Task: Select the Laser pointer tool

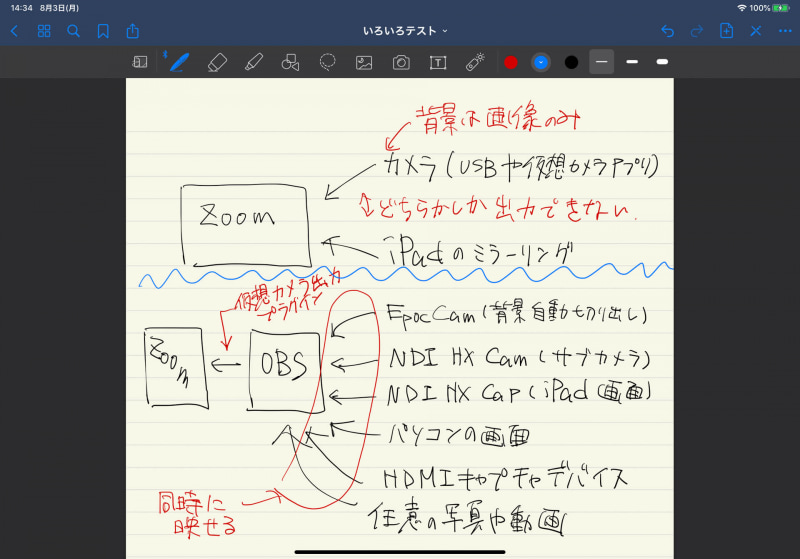Action: tap(475, 62)
